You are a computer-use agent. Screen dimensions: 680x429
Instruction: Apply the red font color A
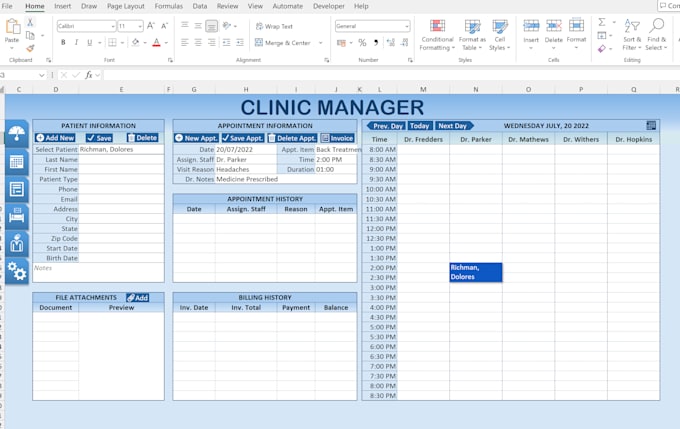coord(157,43)
